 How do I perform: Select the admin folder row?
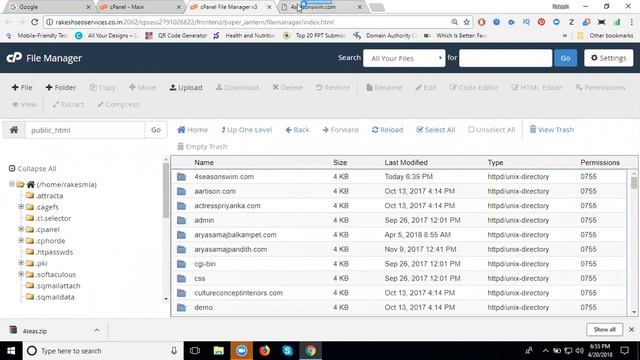[x=399, y=220]
